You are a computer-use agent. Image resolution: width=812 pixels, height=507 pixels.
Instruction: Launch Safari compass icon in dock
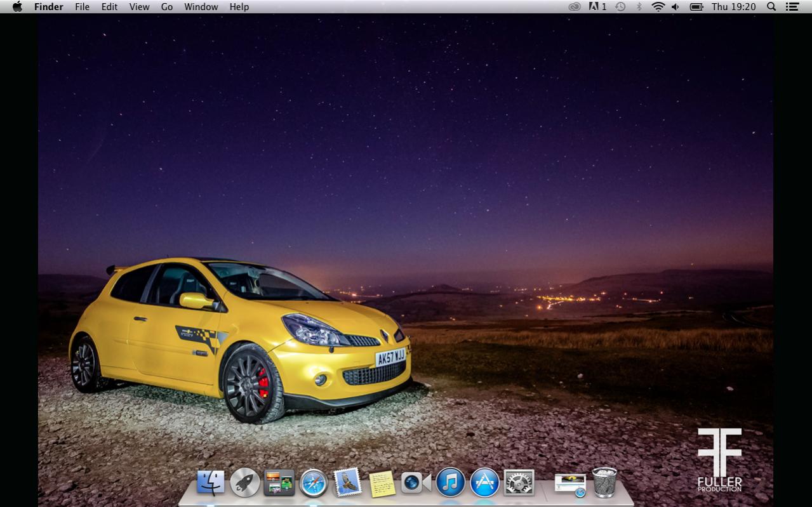point(314,484)
